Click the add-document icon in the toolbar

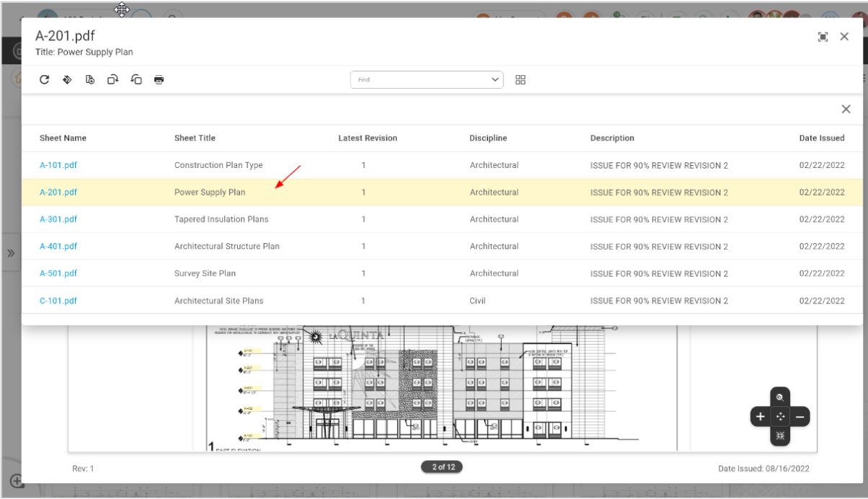[90, 79]
